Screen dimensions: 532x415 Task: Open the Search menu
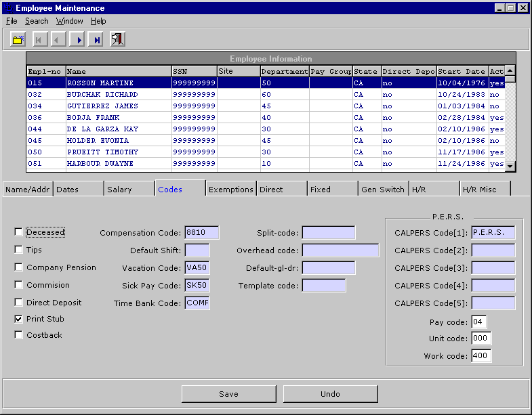click(x=37, y=21)
